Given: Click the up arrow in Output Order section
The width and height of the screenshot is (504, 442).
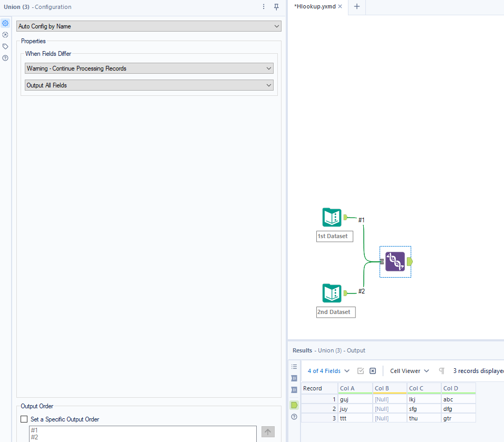Looking at the screenshot, I should (x=268, y=431).
